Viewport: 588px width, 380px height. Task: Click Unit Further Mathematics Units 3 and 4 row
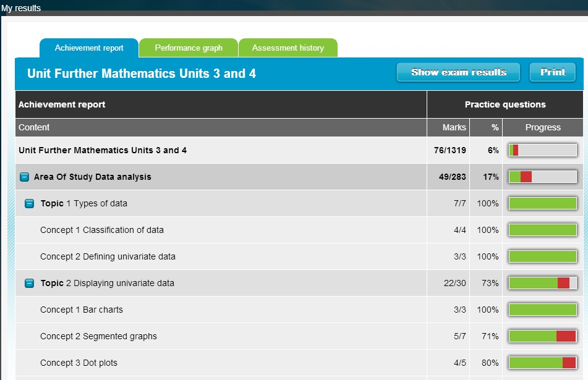[103, 150]
